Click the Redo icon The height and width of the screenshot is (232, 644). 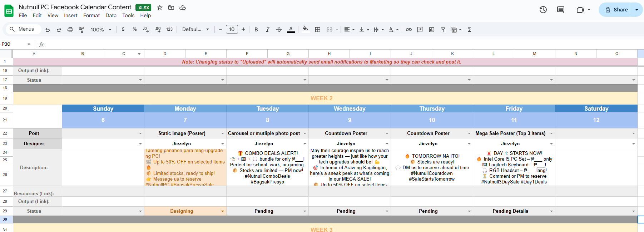tap(59, 30)
